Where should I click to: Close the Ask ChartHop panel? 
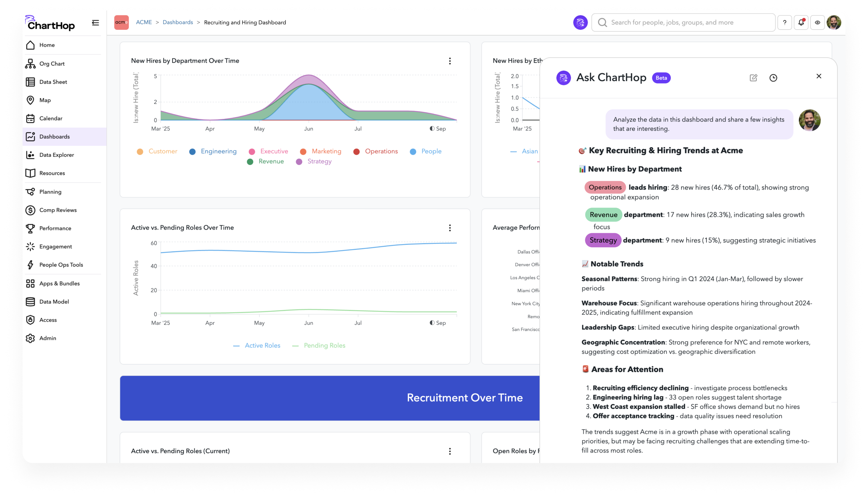pyautogui.click(x=819, y=76)
